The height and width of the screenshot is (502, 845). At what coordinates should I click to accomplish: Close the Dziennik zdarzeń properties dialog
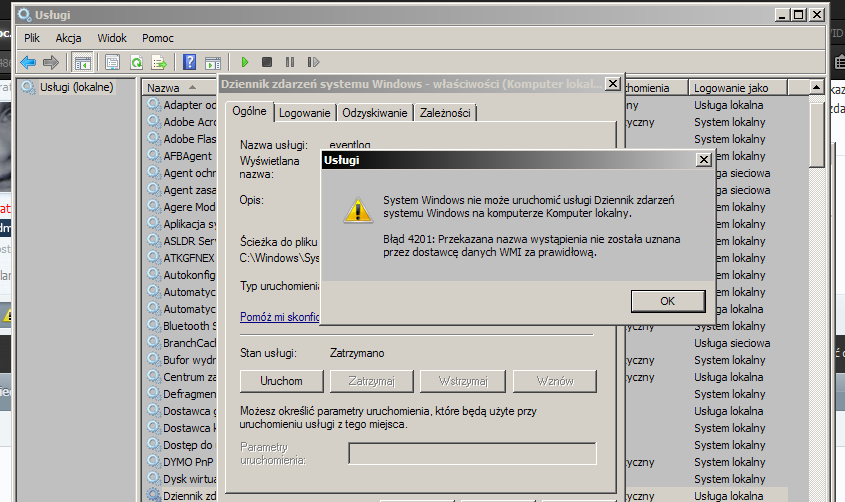click(613, 83)
